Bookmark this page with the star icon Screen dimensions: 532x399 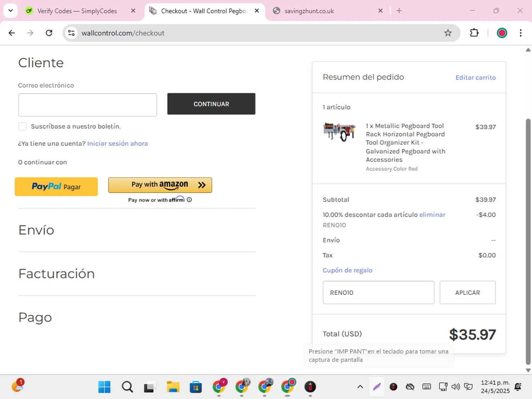[448, 33]
